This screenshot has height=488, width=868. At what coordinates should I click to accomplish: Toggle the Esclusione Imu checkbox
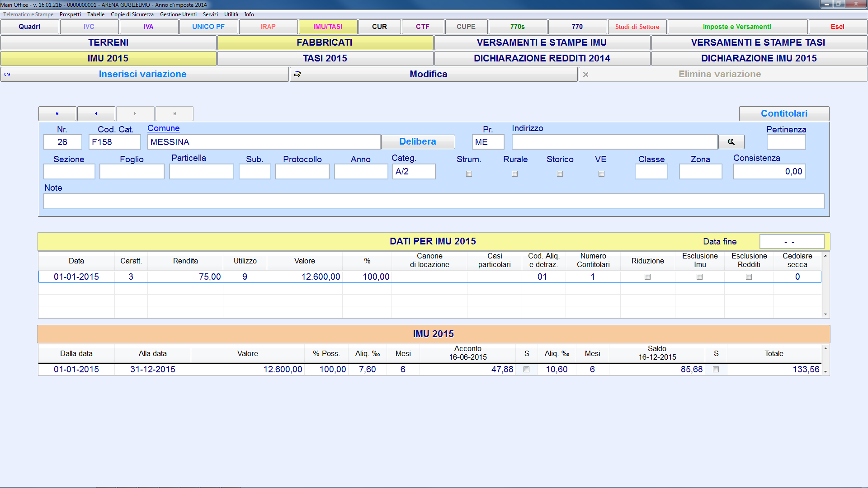[699, 277]
